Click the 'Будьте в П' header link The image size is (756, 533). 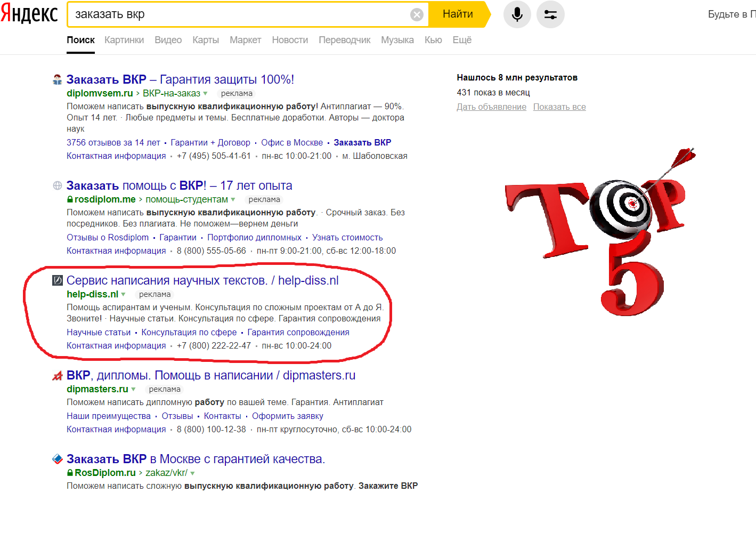pyautogui.click(x=731, y=14)
